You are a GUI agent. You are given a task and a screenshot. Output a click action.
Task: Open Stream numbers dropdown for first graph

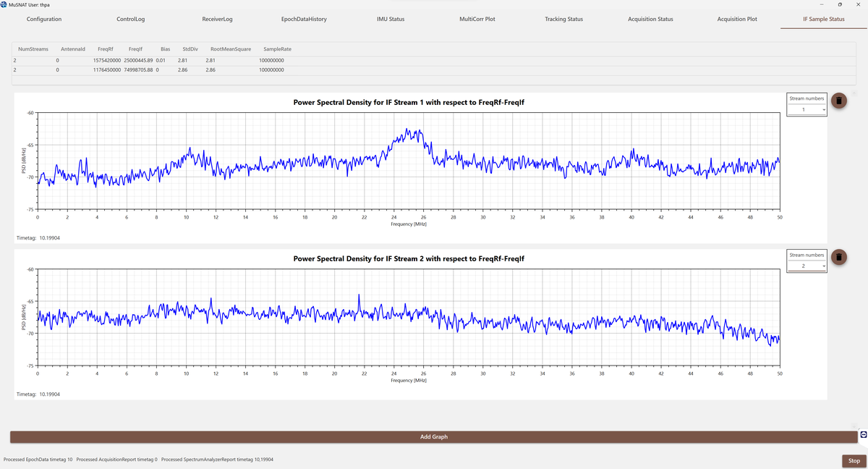coord(807,110)
